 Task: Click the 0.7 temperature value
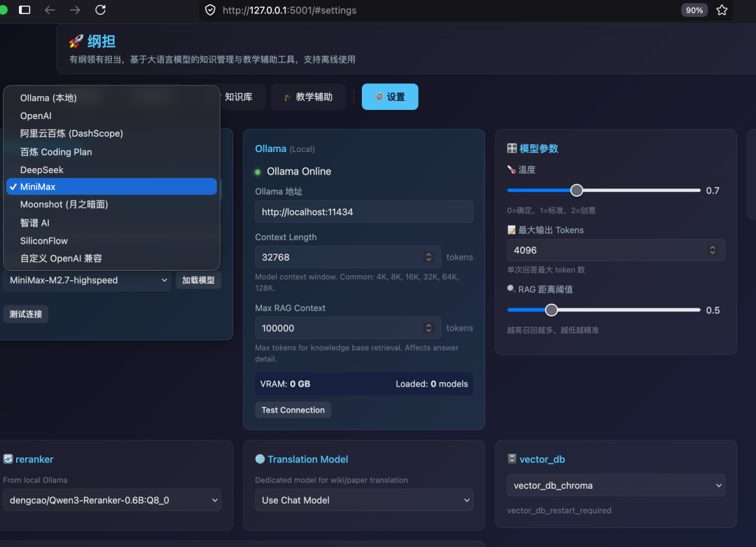(713, 191)
